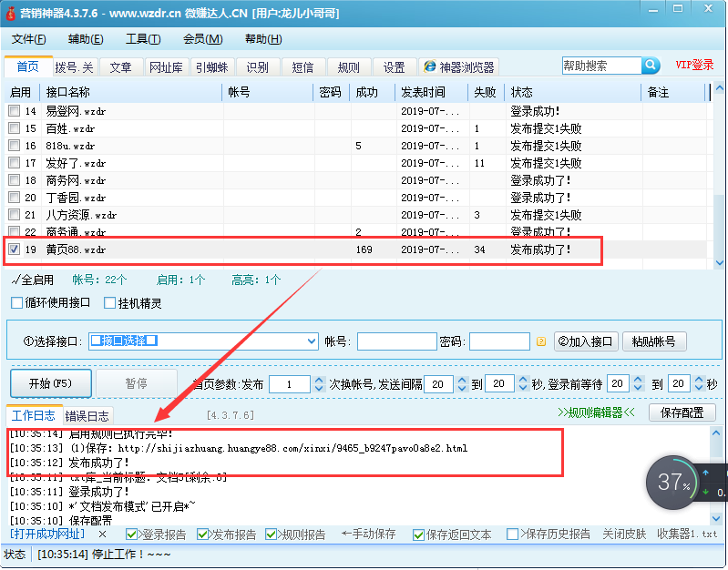The height and width of the screenshot is (570, 728).
Task: Uncheck the 保存返回文本 checkbox
Action: coord(418,534)
